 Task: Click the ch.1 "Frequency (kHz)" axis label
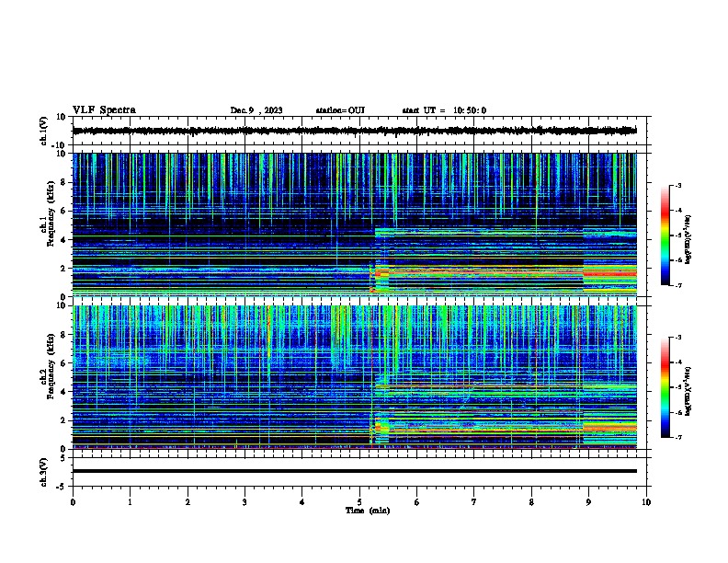pyautogui.click(x=51, y=213)
